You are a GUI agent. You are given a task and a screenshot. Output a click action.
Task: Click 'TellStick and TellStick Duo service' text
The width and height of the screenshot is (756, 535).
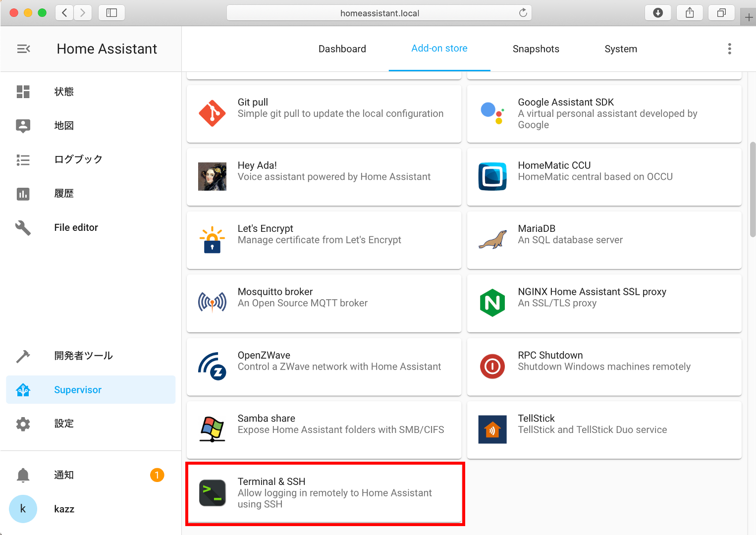(593, 429)
